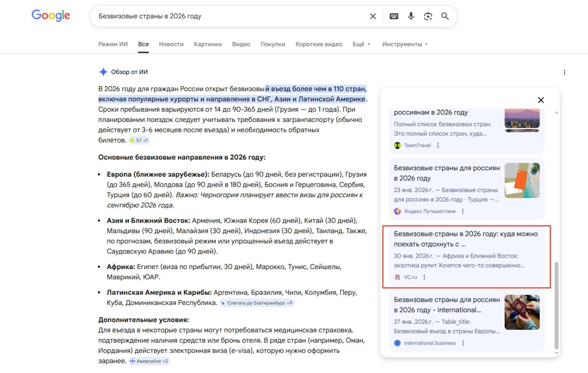
Task: Click the Google logo
Action: pyautogui.click(x=51, y=16)
